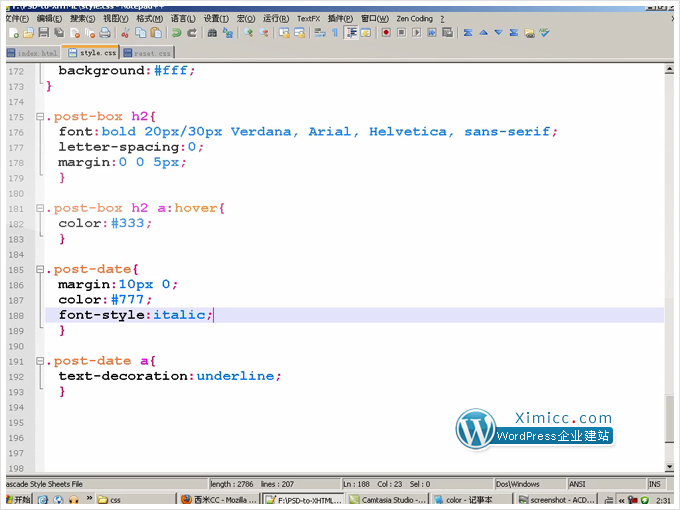Open the 语言(L) menu

pos(183,19)
